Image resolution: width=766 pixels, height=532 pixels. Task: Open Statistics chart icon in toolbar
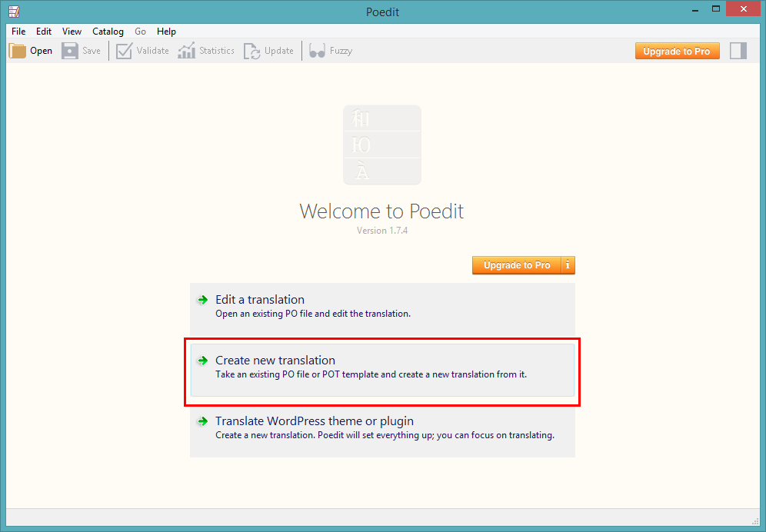[186, 51]
